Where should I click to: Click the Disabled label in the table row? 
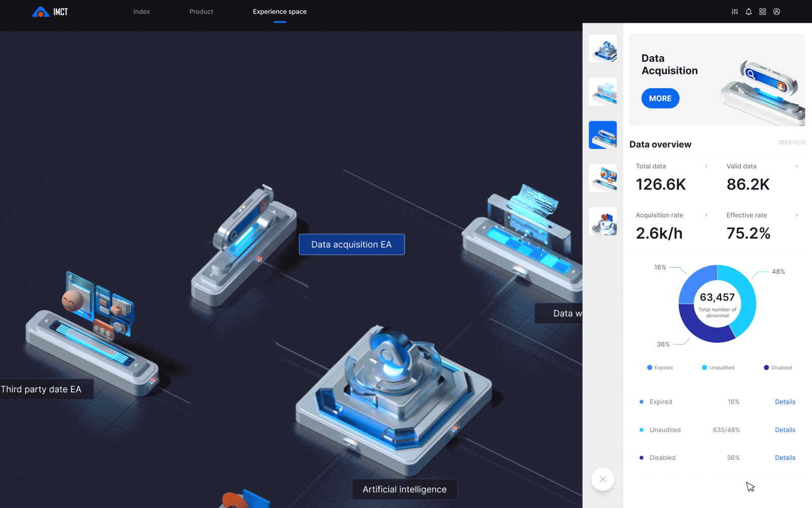click(x=662, y=458)
